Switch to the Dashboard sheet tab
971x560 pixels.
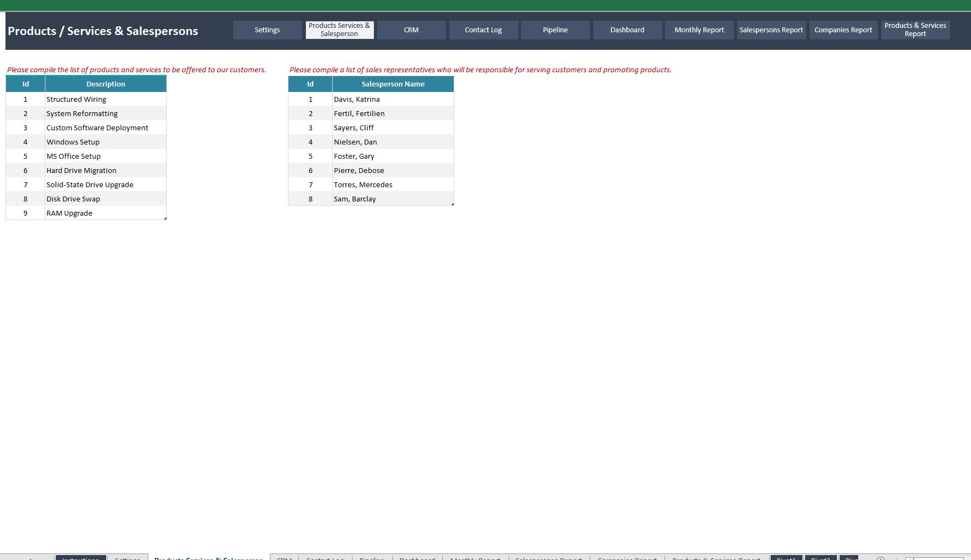(417, 558)
